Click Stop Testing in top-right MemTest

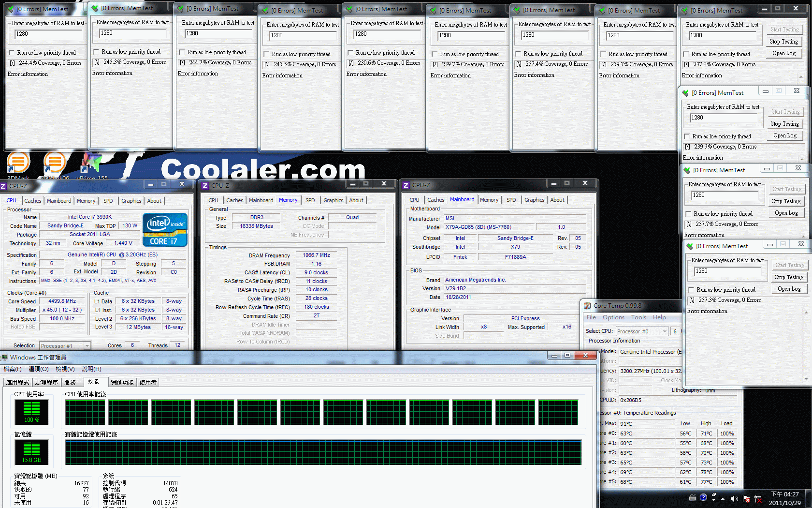783,42
